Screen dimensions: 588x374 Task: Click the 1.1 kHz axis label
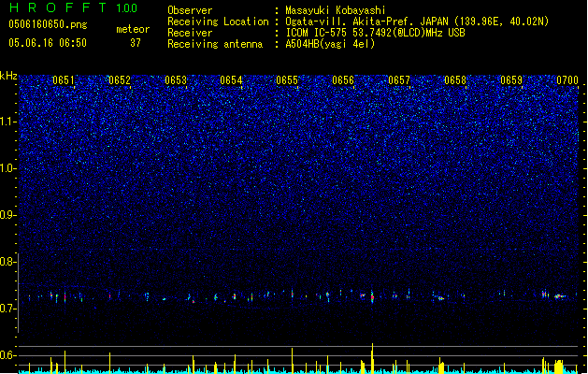(7, 122)
